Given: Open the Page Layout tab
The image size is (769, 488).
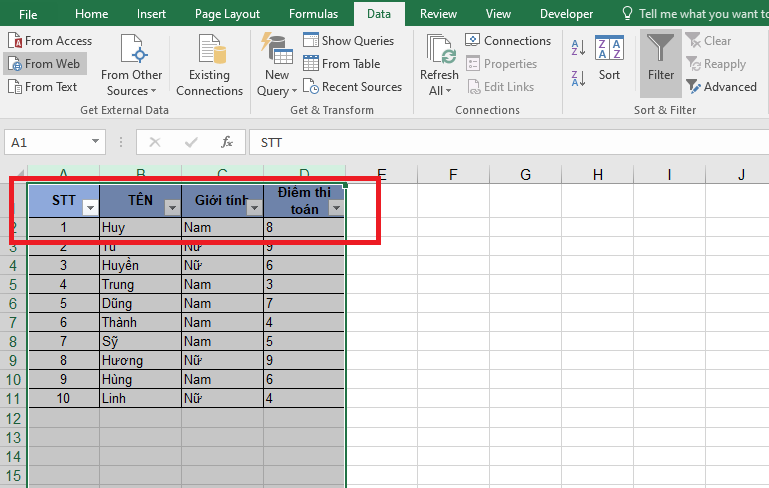Looking at the screenshot, I should (227, 14).
